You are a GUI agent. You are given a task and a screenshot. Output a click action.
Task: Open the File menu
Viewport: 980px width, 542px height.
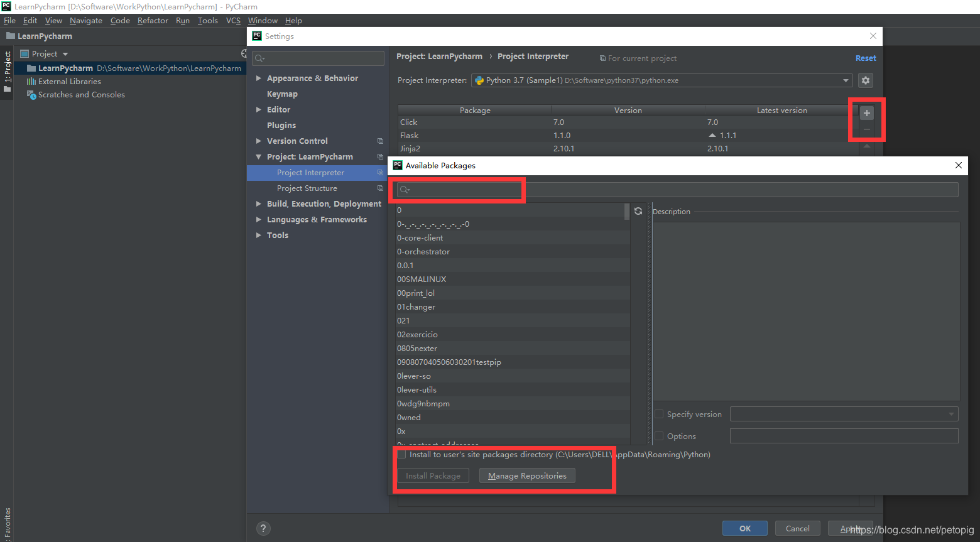(x=9, y=21)
